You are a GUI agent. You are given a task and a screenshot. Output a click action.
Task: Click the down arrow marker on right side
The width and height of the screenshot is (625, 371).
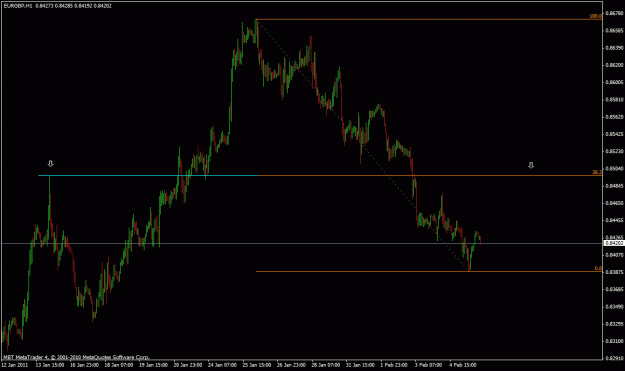click(x=531, y=165)
